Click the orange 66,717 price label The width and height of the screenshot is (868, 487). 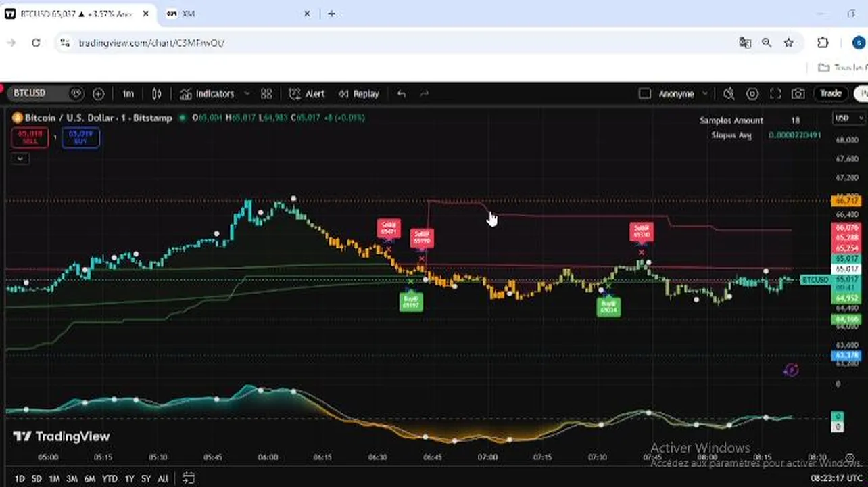click(x=846, y=201)
